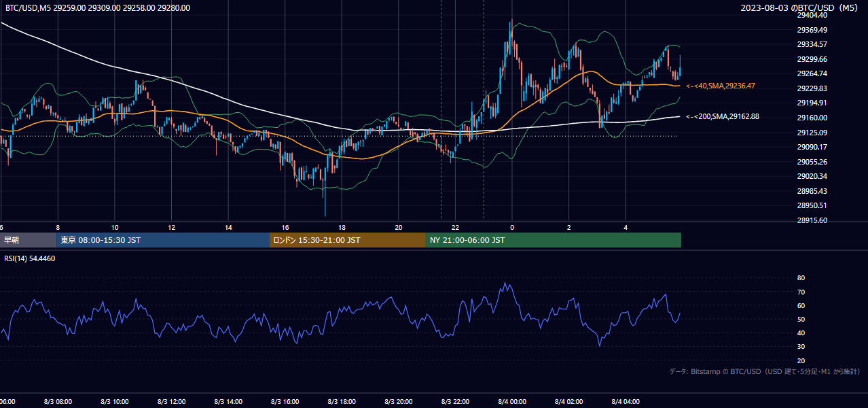
Task: Click bottom time label 8/3 12:00
Action: point(171,402)
